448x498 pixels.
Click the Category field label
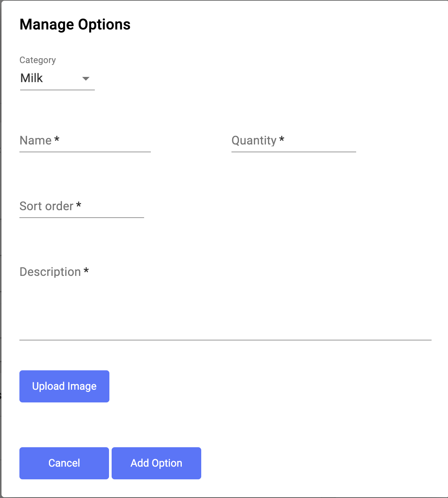(38, 60)
